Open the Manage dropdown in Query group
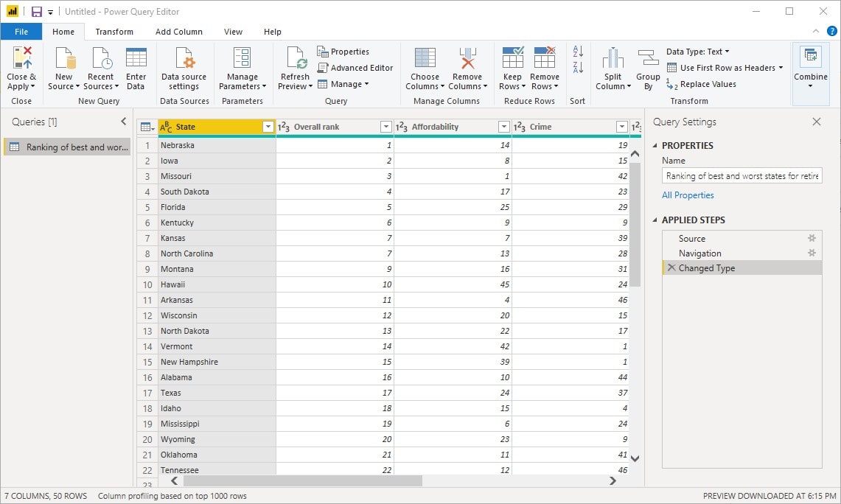This screenshot has height=504, width=841. [x=343, y=84]
